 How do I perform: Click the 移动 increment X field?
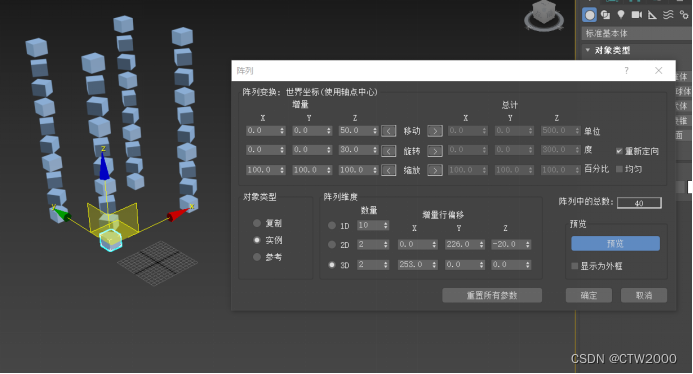pos(262,131)
